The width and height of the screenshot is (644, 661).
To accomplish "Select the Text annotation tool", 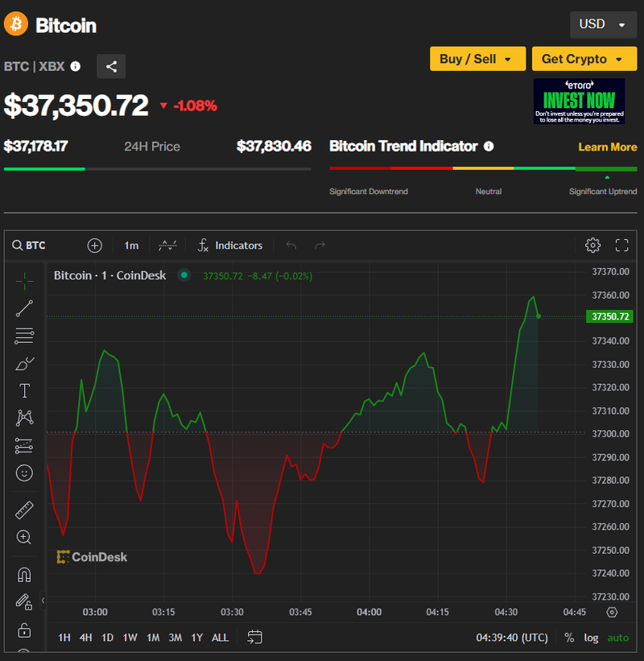I will [x=24, y=391].
